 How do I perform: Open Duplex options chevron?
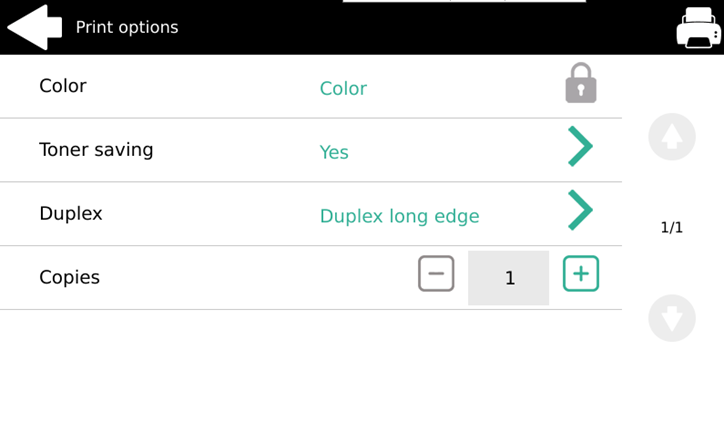pyautogui.click(x=580, y=211)
